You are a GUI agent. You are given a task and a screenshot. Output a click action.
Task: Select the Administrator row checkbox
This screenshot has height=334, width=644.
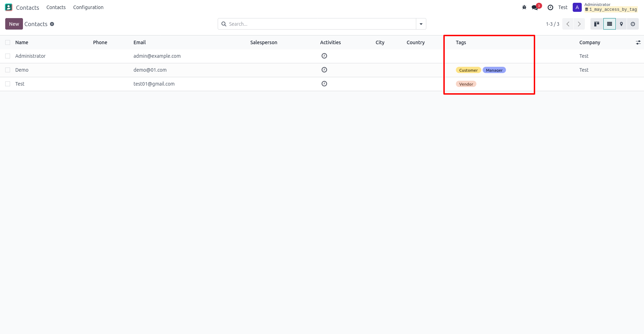(8, 56)
